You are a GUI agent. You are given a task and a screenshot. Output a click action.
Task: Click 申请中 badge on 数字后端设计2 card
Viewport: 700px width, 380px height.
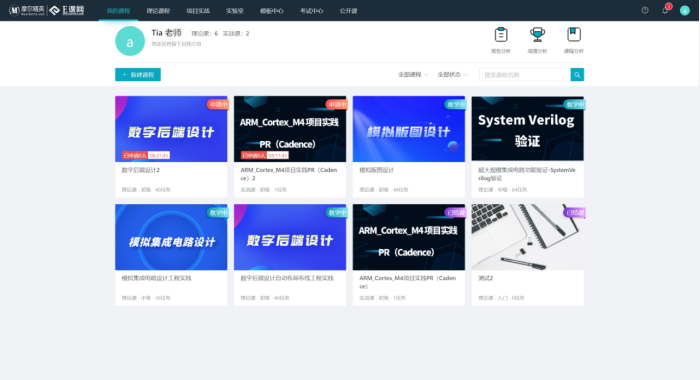(x=218, y=104)
